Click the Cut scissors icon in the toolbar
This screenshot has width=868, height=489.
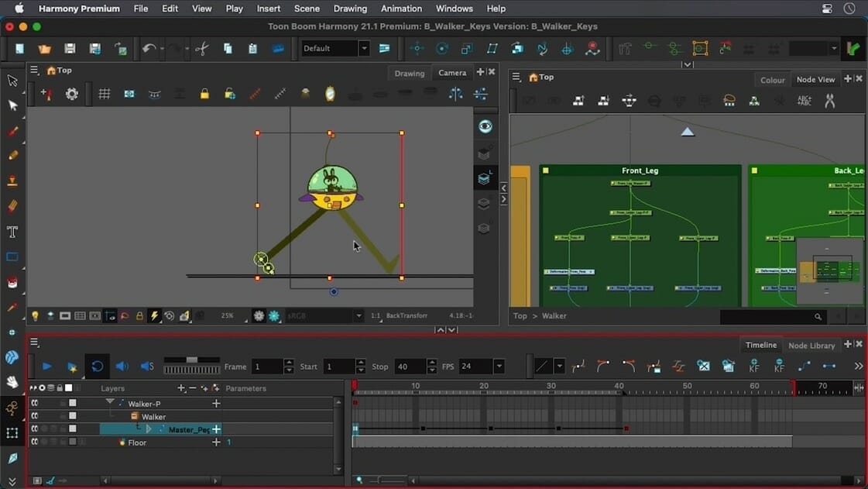pyautogui.click(x=202, y=49)
